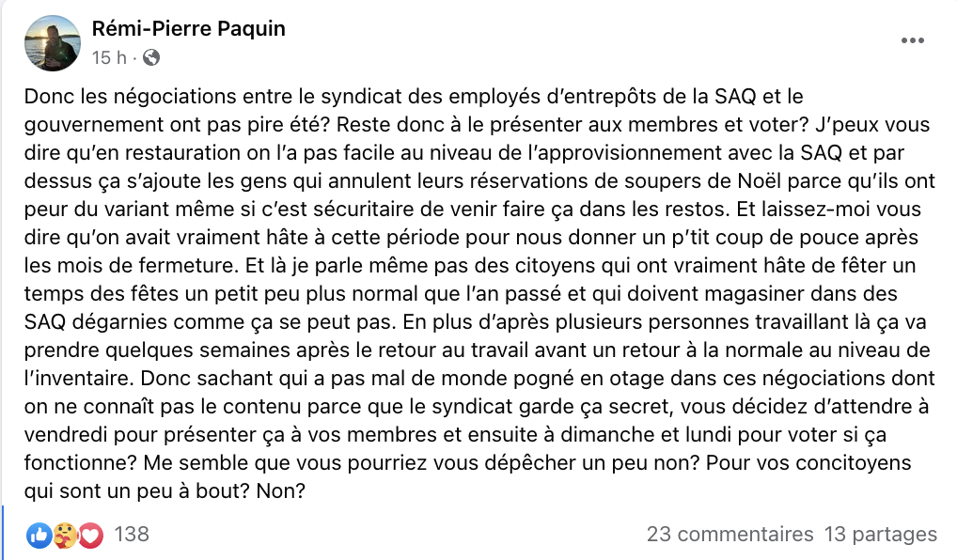Show who reacted via the 138 count
The image size is (957, 560).
(132, 535)
